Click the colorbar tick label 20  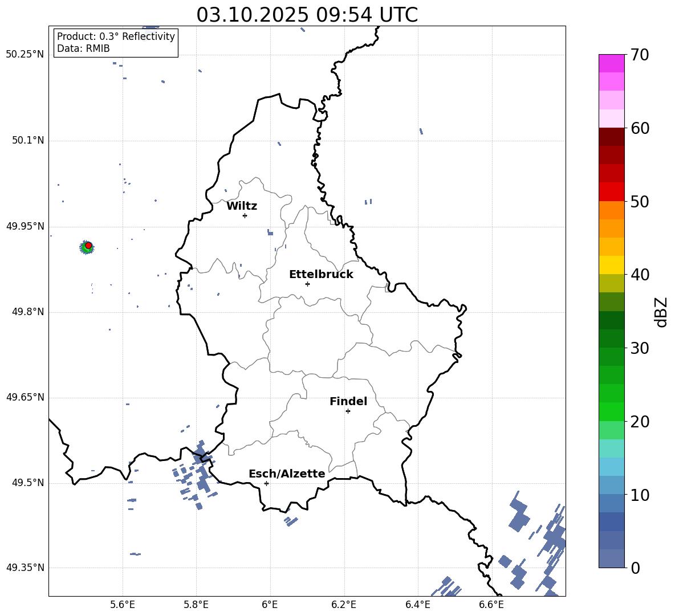640,421
